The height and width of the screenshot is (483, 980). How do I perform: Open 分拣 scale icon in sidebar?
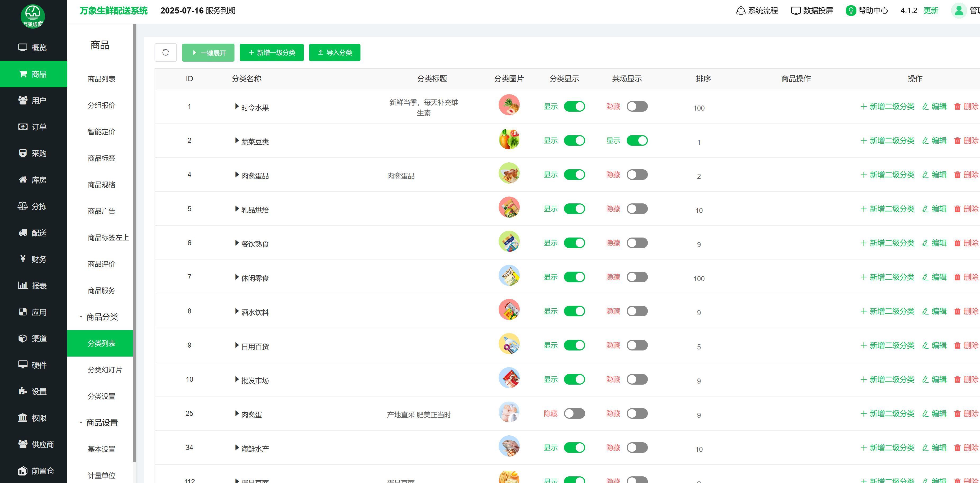coord(22,206)
